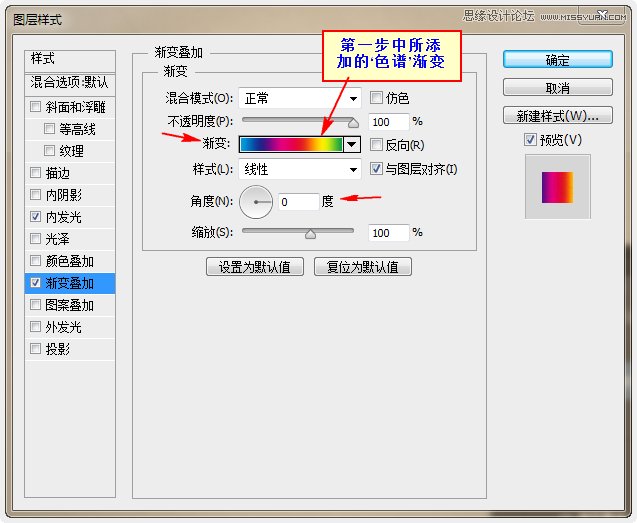Enable the 外发光 checkbox

(x=35, y=326)
